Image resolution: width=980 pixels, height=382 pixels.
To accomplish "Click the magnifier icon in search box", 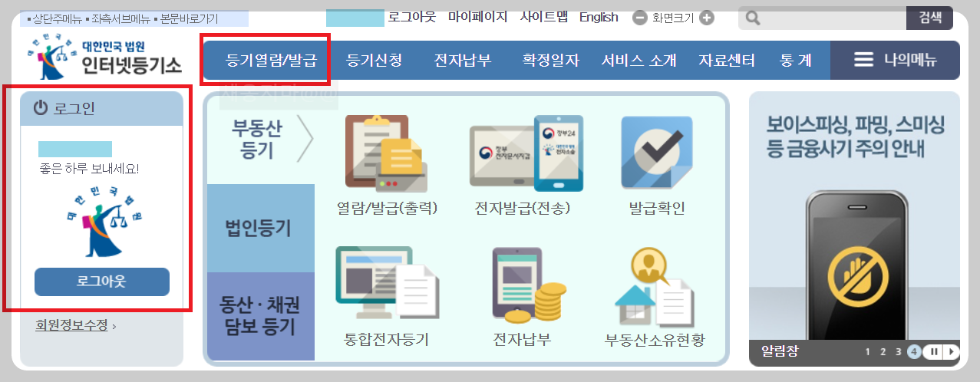I will [753, 18].
